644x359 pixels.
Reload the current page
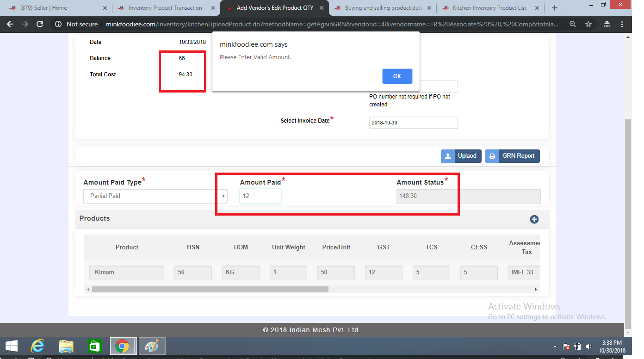tap(40, 24)
